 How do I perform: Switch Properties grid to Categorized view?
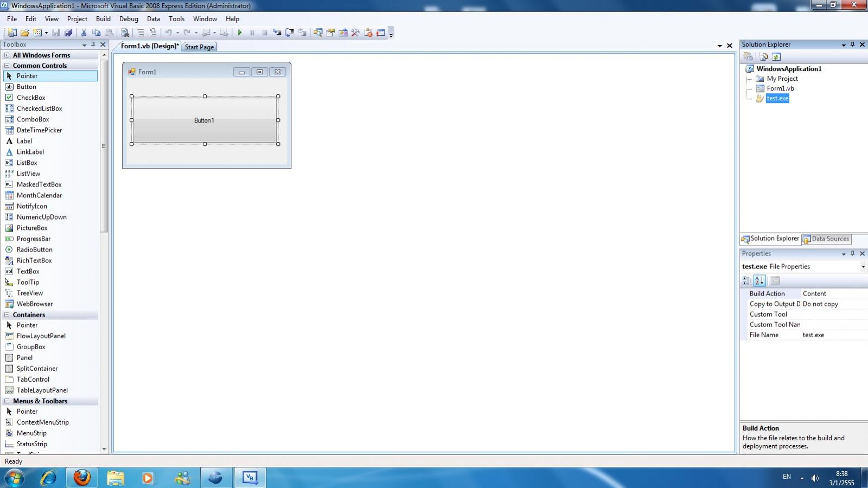(x=747, y=280)
